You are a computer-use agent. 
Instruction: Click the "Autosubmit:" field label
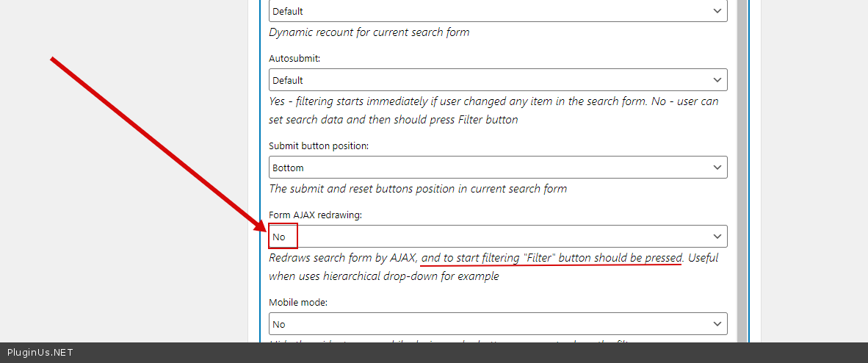[x=294, y=59]
